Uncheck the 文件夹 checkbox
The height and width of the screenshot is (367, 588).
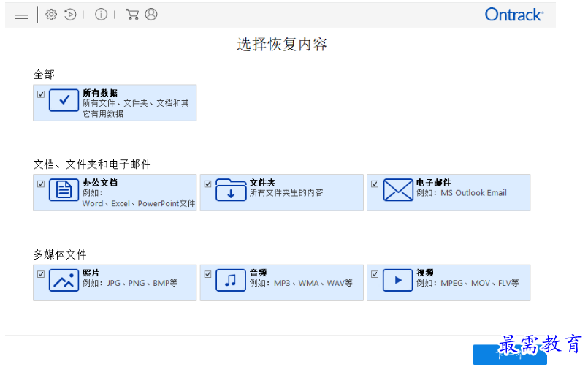(207, 184)
